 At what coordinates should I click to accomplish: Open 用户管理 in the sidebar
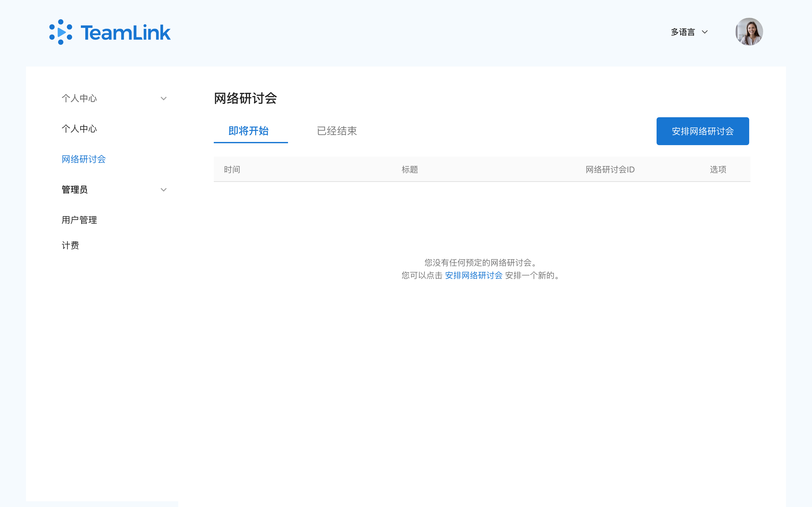[x=79, y=220]
